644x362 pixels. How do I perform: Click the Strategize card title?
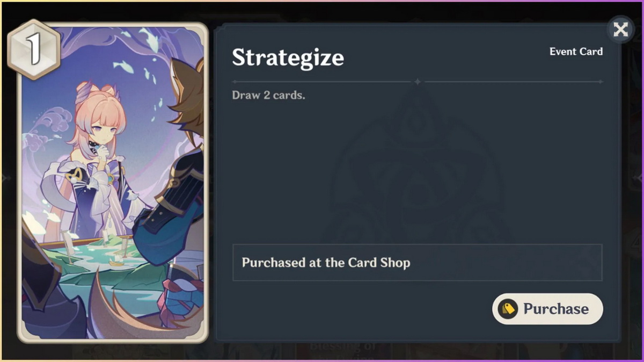click(x=288, y=58)
